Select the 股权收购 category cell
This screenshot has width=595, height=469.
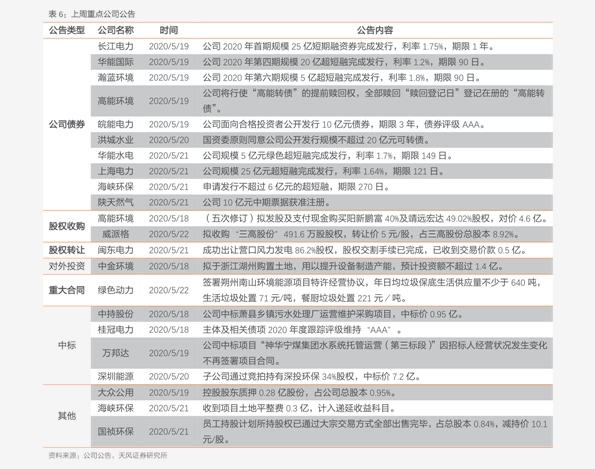click(x=67, y=226)
